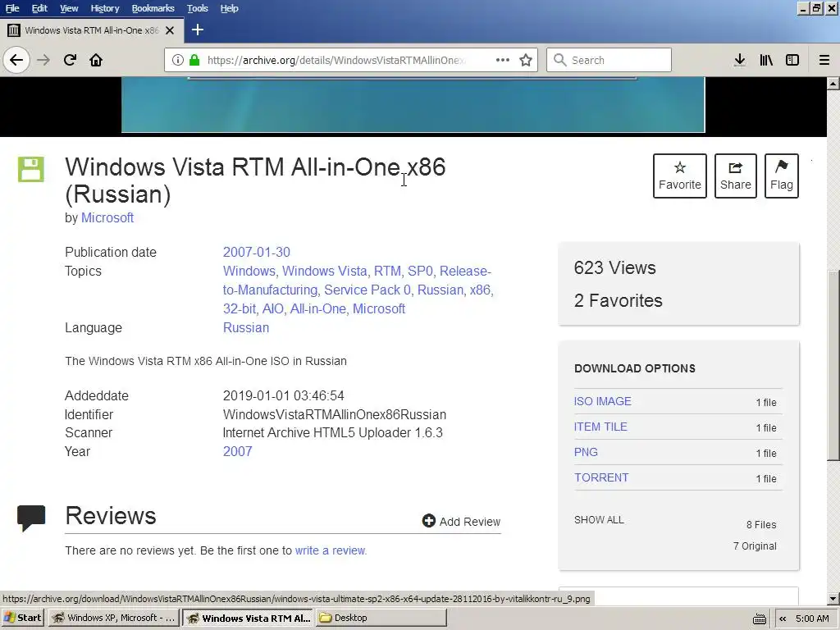The width and height of the screenshot is (840, 630).
Task: Click the Russian language link
Action: (x=246, y=327)
